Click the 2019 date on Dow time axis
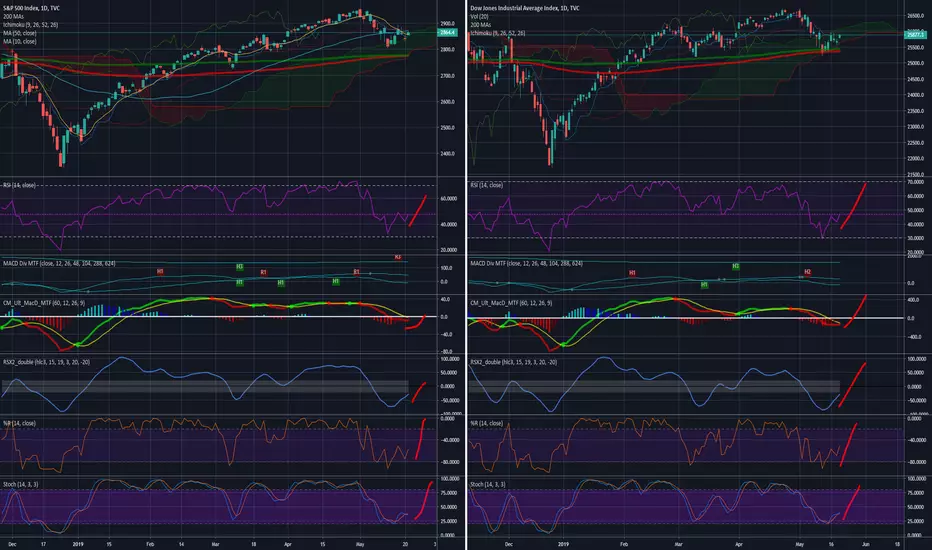This screenshot has height=550, width=932. [x=563, y=544]
